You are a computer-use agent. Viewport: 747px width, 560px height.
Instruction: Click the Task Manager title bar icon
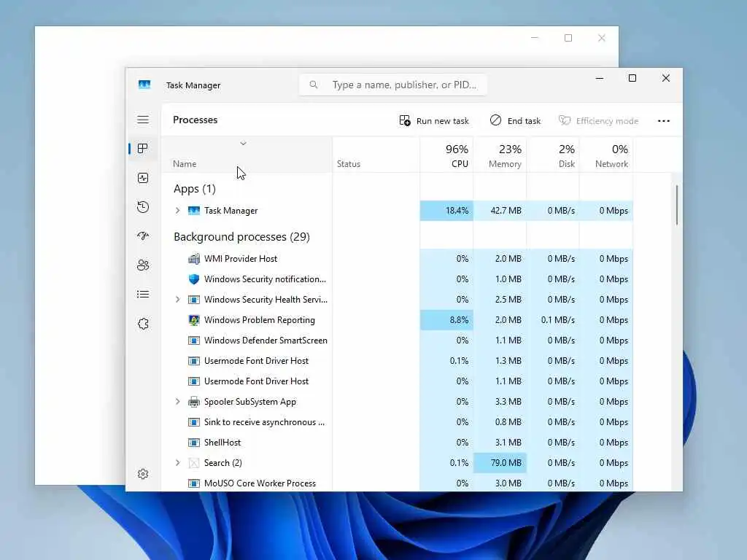144,85
